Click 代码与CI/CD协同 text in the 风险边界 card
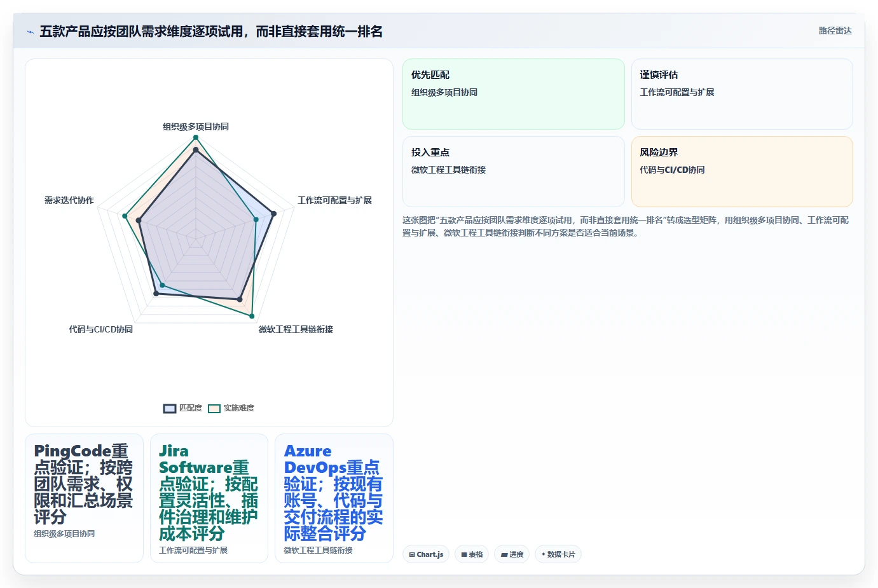 tap(672, 170)
